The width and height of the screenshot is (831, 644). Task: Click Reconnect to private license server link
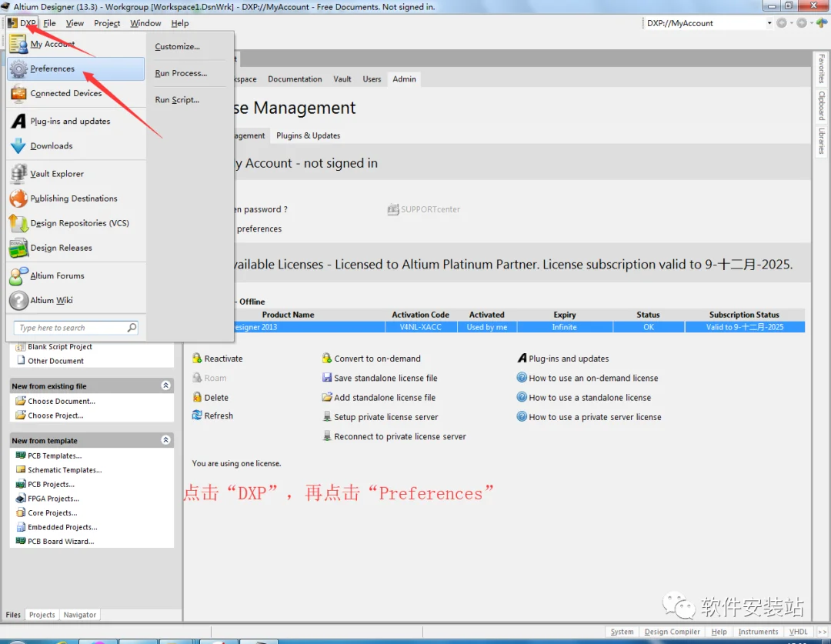point(399,436)
